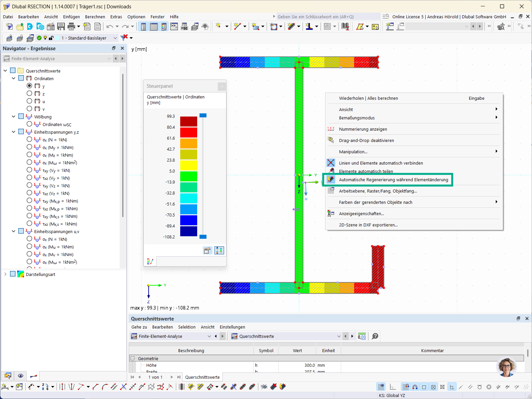This screenshot has height=399, width=532.
Task: Click the red-X layer filter icon
Action: (x=124, y=38)
